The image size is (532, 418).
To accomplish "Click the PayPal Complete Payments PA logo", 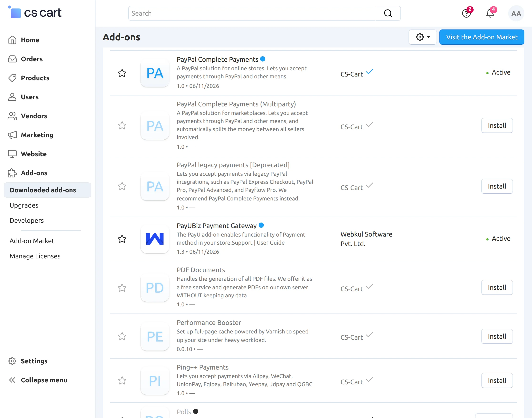I will [x=155, y=73].
